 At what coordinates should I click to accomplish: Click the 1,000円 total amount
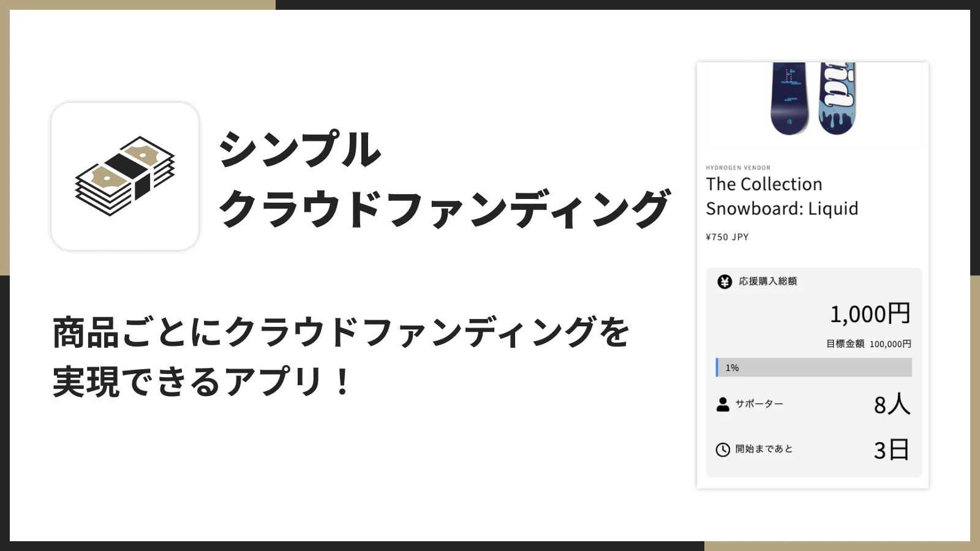tap(870, 314)
